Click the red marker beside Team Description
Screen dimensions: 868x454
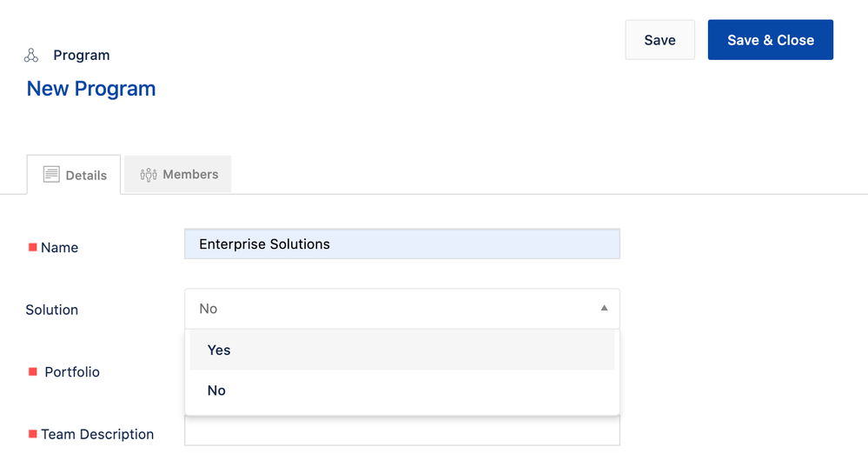point(33,434)
